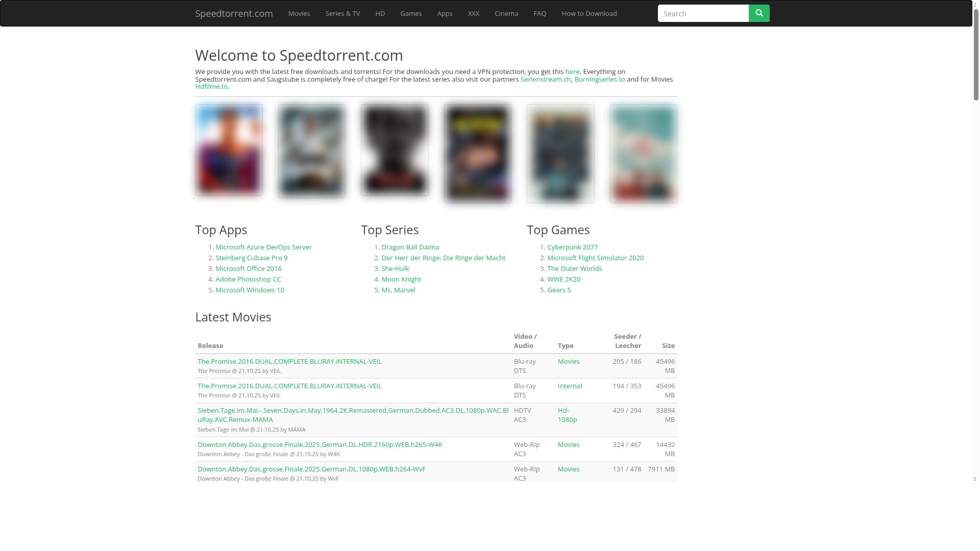Viewport: 980px width, 551px height.
Task: Click the first movie poster thumbnail
Action: (229, 150)
